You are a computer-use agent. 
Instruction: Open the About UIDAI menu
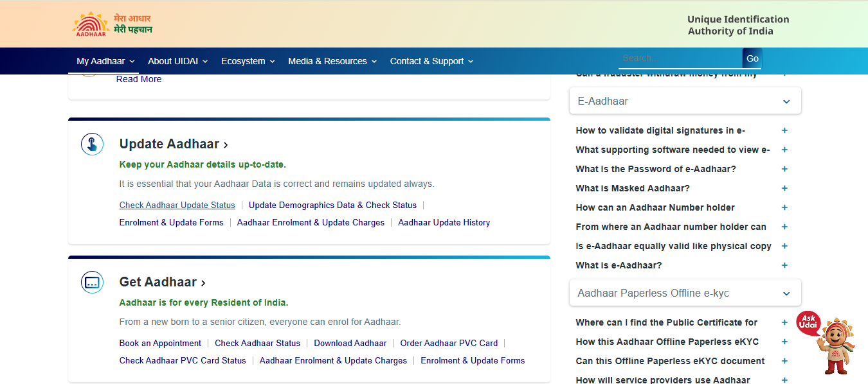(178, 61)
